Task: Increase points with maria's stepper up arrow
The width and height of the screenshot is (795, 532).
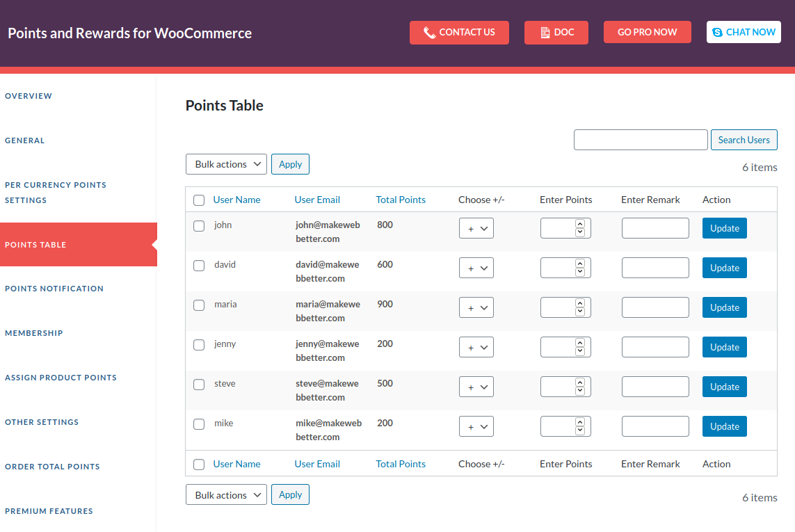Action: (x=580, y=303)
